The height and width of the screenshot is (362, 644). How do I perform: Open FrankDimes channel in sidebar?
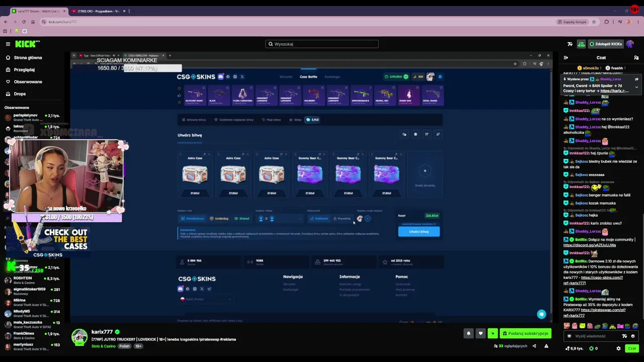(x=33, y=335)
